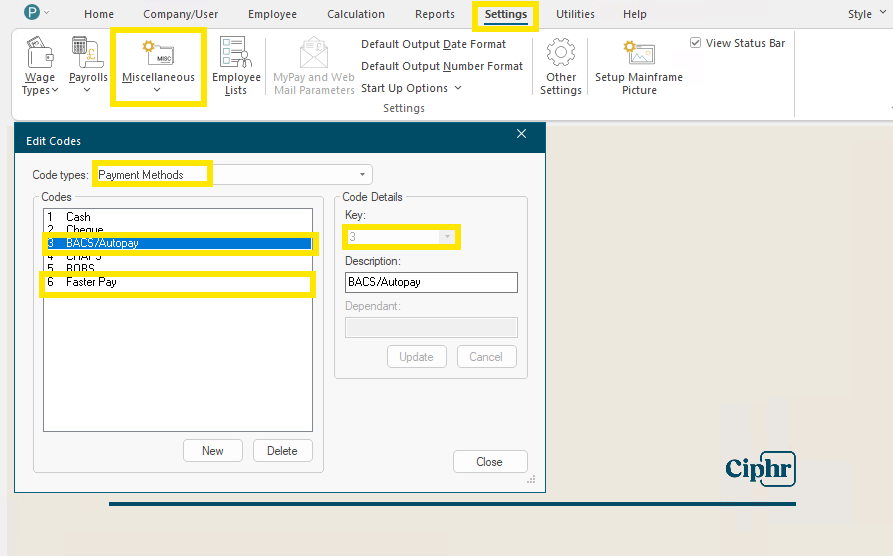Image resolution: width=893 pixels, height=556 pixels.
Task: Open the Calculation tab
Action: [356, 14]
